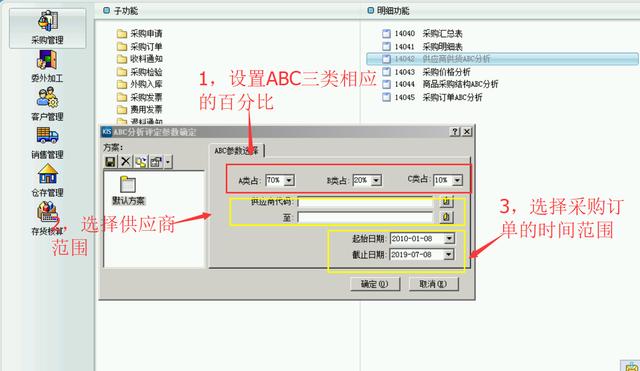Expand the C类占 percentage dropdown
The width and height of the screenshot is (640, 371).
458,180
